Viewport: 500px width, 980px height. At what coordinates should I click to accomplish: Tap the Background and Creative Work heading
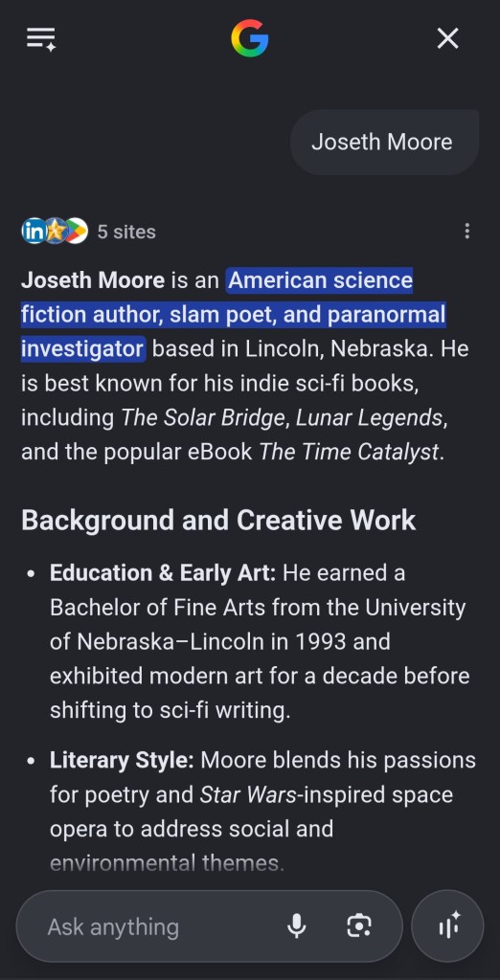(x=218, y=520)
